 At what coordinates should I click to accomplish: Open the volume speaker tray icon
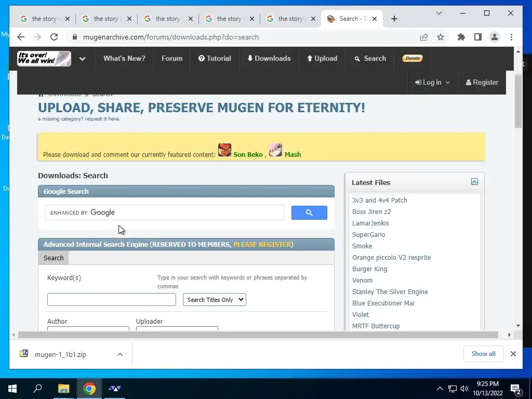coord(464,389)
